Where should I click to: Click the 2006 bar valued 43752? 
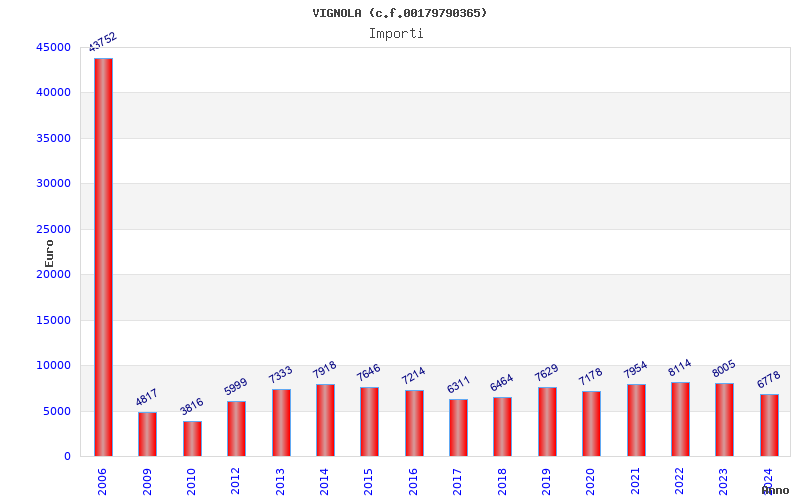(x=104, y=257)
